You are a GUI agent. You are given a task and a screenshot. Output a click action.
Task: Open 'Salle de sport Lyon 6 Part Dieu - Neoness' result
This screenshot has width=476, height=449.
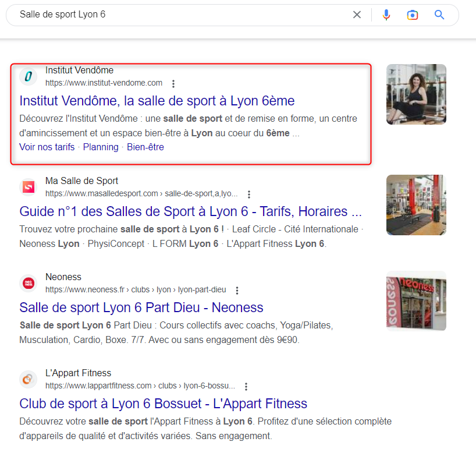pyautogui.click(x=141, y=307)
